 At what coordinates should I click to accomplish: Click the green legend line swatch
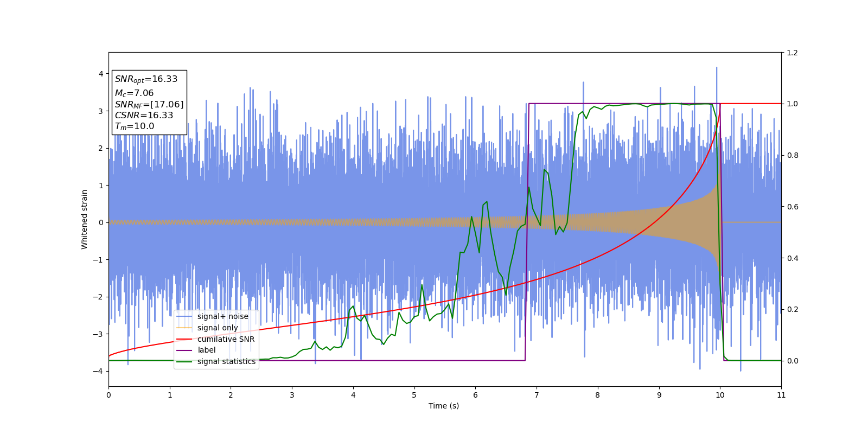184,362
